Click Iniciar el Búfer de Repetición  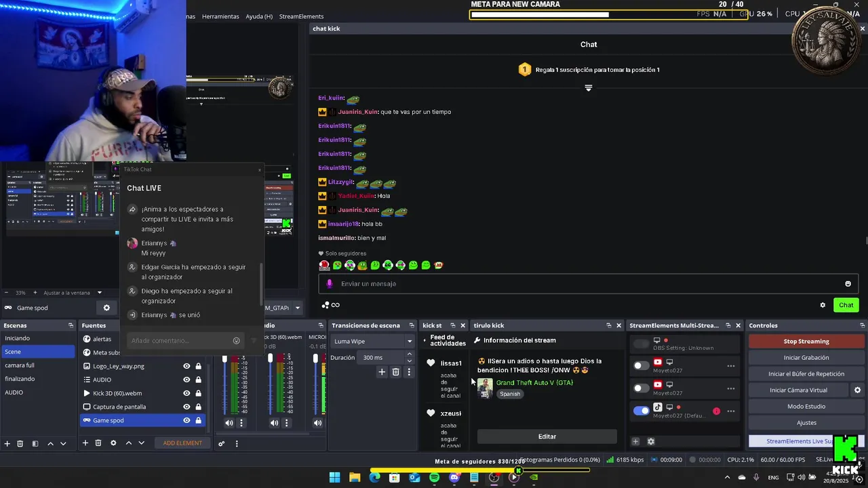pyautogui.click(x=806, y=374)
